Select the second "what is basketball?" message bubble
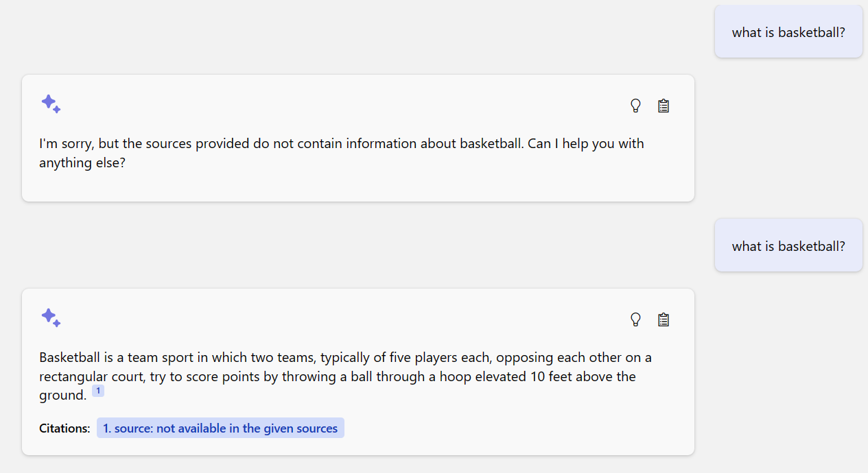The image size is (868, 473). (788, 245)
